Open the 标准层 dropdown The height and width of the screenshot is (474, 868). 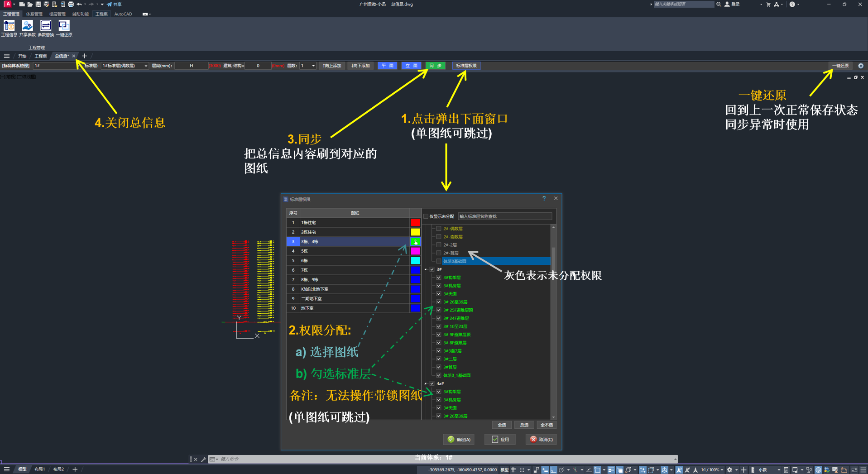tap(125, 66)
